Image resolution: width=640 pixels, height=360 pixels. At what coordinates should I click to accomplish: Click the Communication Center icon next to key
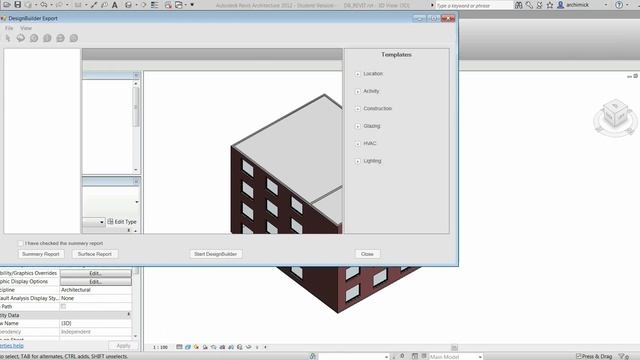540,5
